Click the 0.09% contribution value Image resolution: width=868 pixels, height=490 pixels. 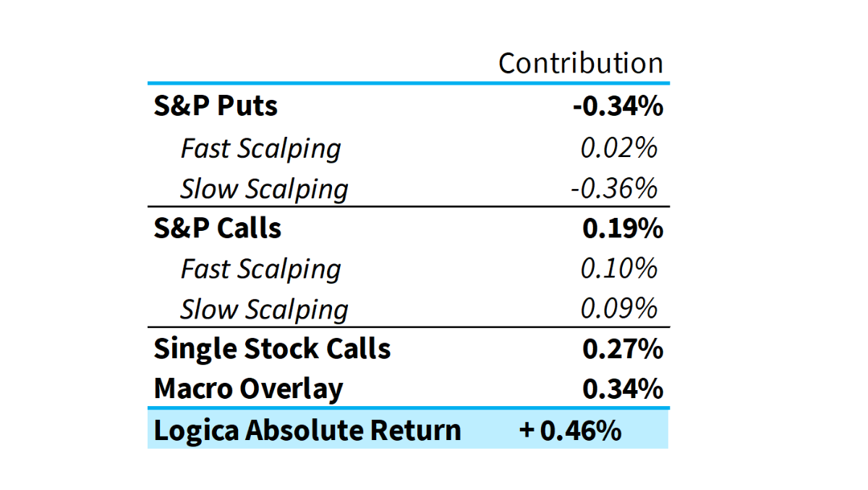point(619,310)
